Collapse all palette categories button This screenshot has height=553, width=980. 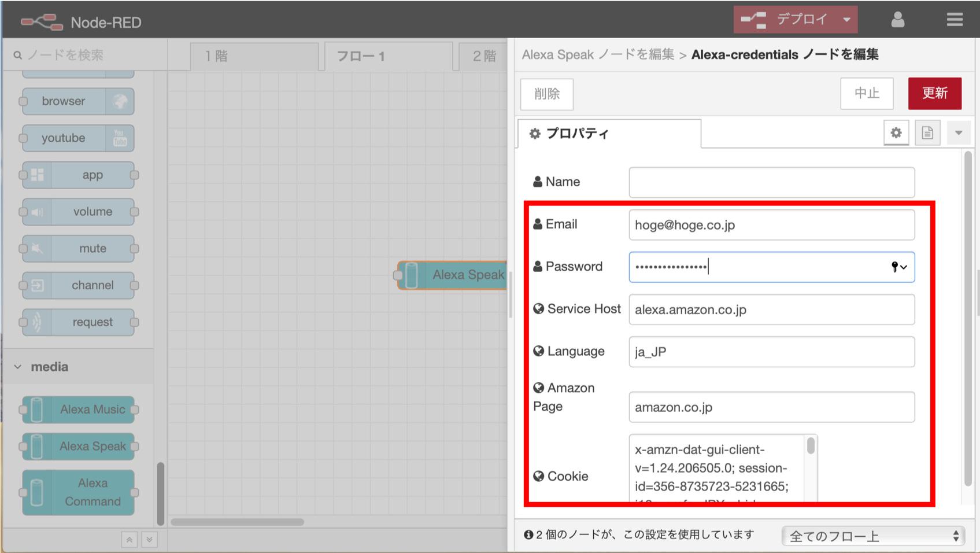(x=130, y=540)
